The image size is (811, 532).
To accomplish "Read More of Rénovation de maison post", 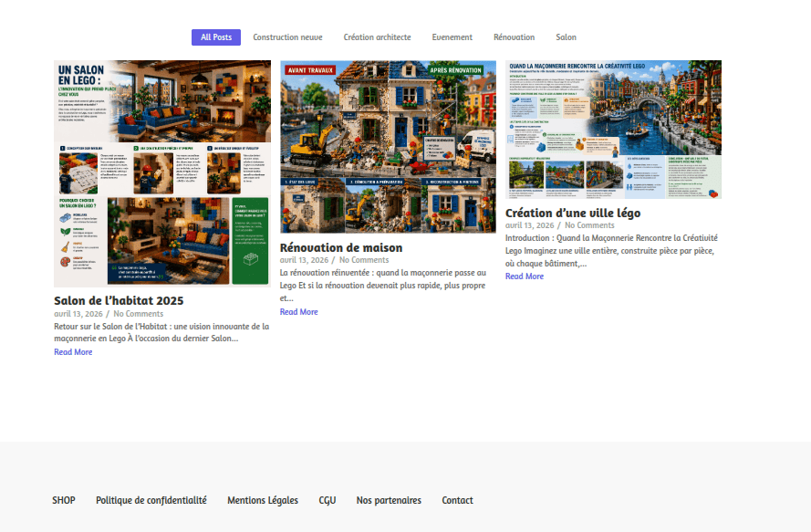I will coord(299,312).
